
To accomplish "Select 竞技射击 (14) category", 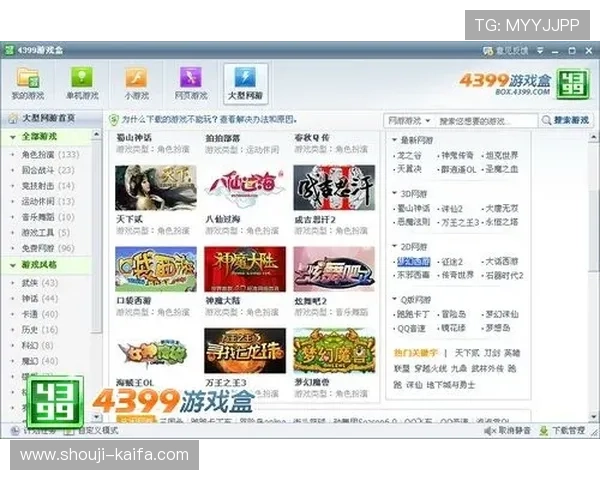I will pyautogui.click(x=47, y=186).
